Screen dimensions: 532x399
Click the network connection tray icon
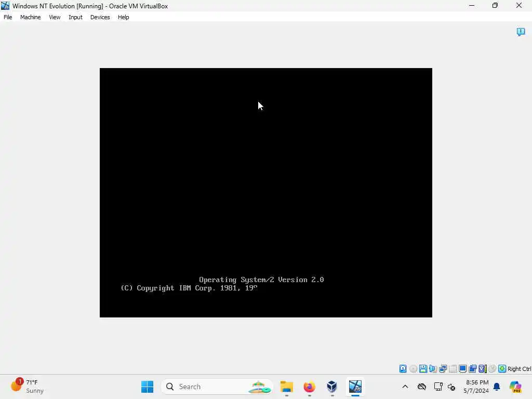coord(438,387)
